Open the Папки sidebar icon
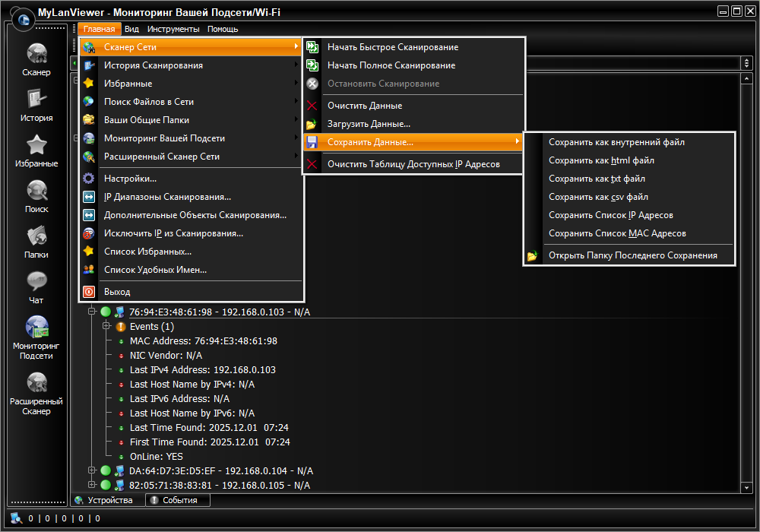The height and width of the screenshot is (532, 760). tap(36, 236)
